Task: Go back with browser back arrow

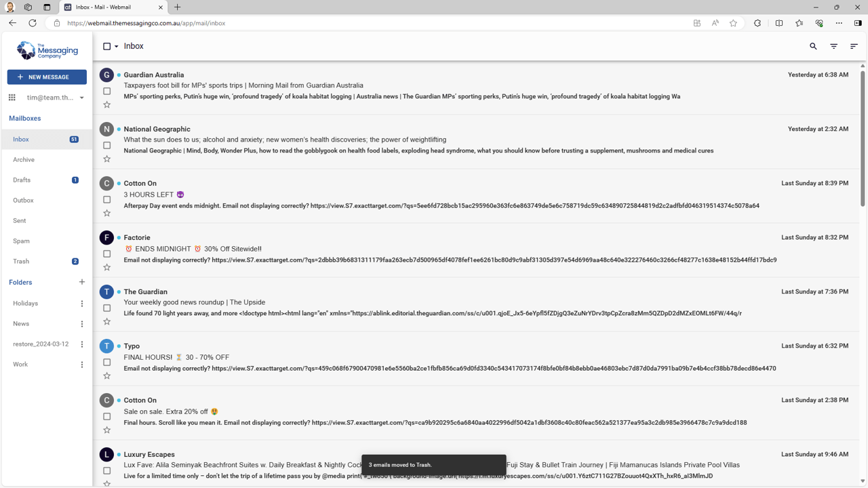Action: point(12,23)
